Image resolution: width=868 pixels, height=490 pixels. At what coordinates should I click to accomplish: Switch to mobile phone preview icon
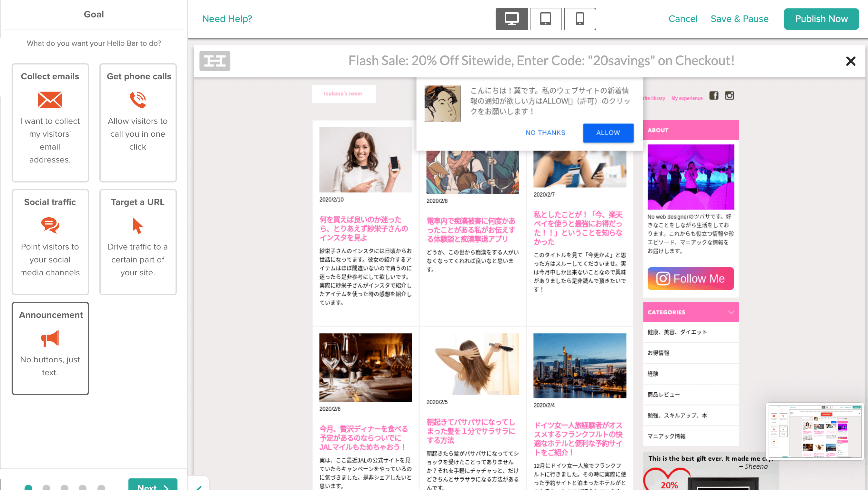pyautogui.click(x=580, y=19)
